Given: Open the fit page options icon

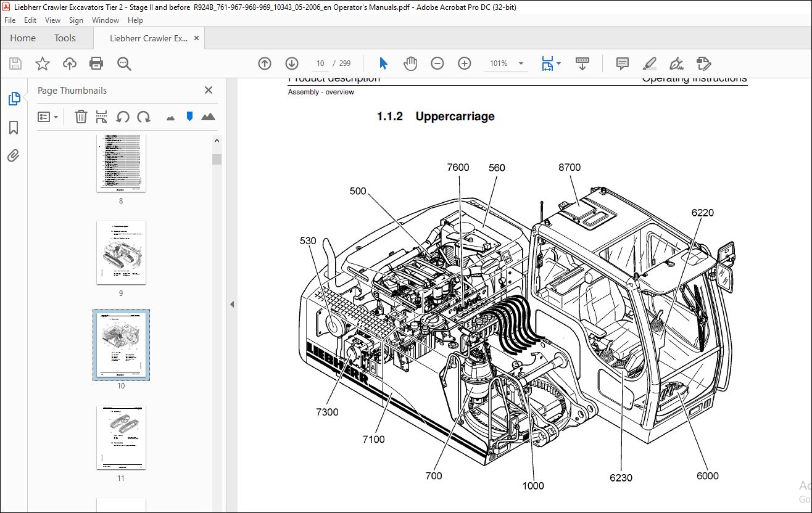Looking at the screenshot, I should point(547,64).
